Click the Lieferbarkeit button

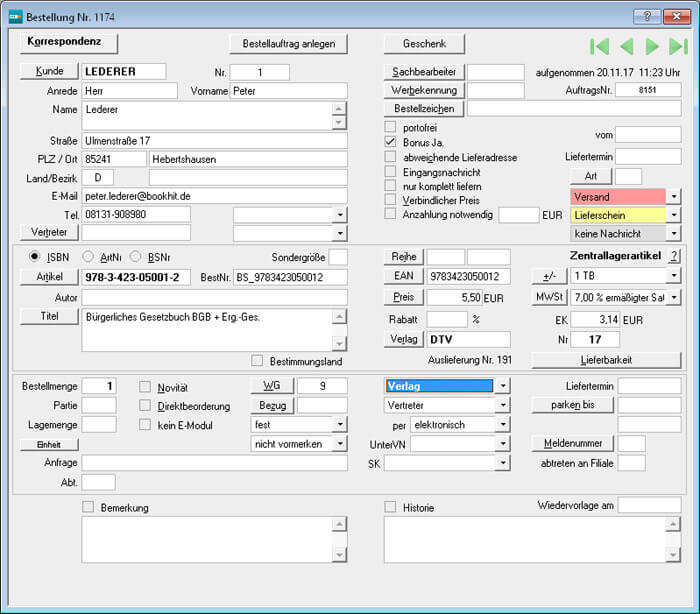click(x=606, y=360)
